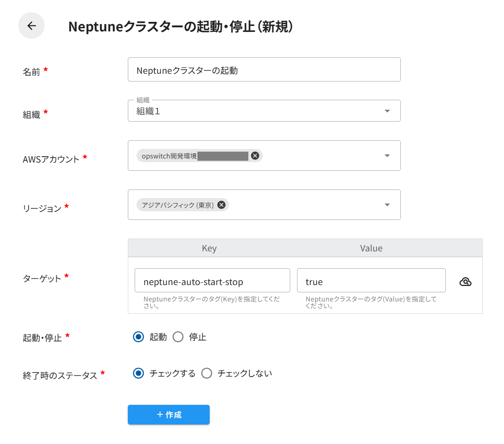Choose the チェックしない option
Screen dimensions: 504x444
[207, 373]
